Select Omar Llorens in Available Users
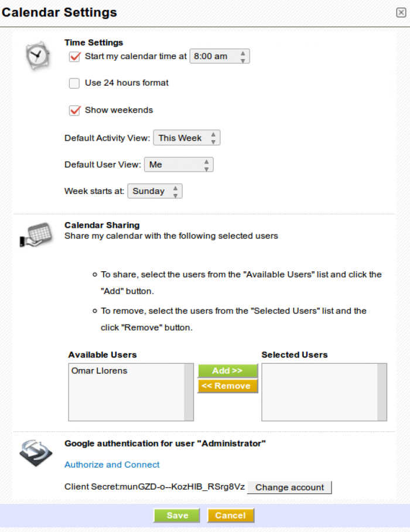This screenshot has width=410, height=532. pos(100,371)
